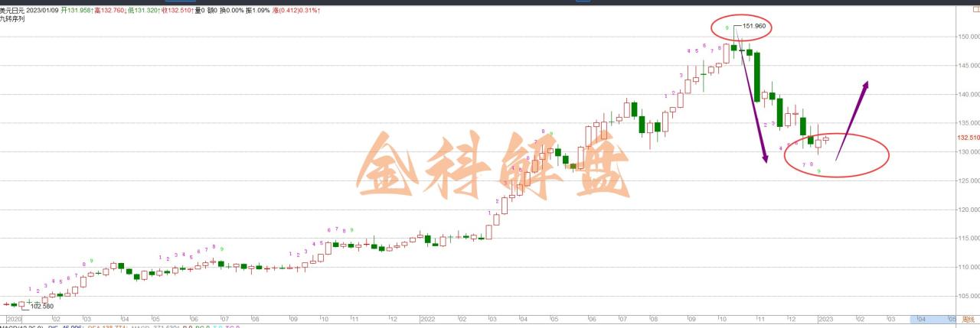Click the 110.00 price axis tick

pos(968,267)
